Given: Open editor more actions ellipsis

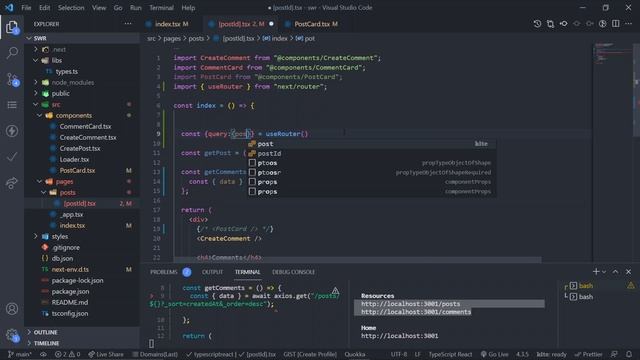Looking at the screenshot, I should pos(629,24).
